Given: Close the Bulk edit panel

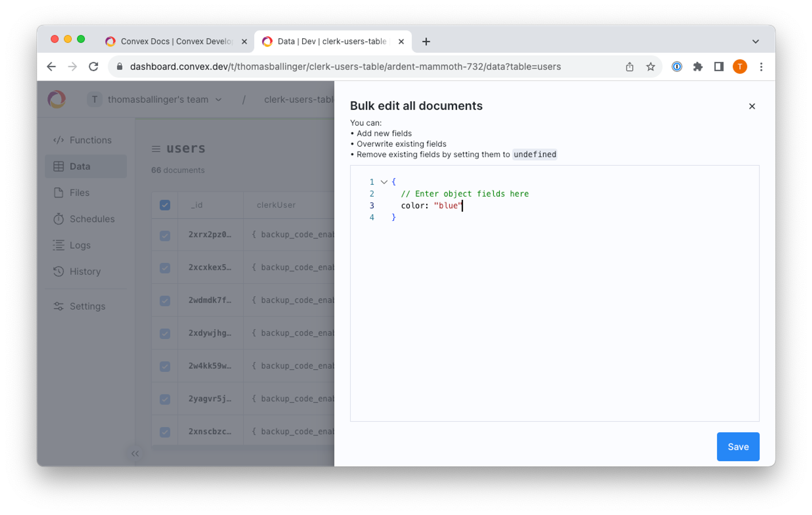Looking at the screenshot, I should [752, 106].
